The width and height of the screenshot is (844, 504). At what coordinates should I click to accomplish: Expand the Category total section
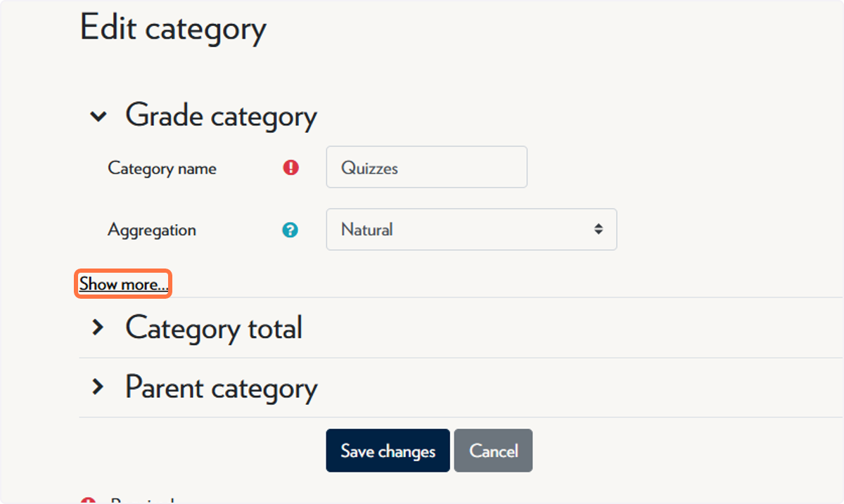click(x=98, y=328)
